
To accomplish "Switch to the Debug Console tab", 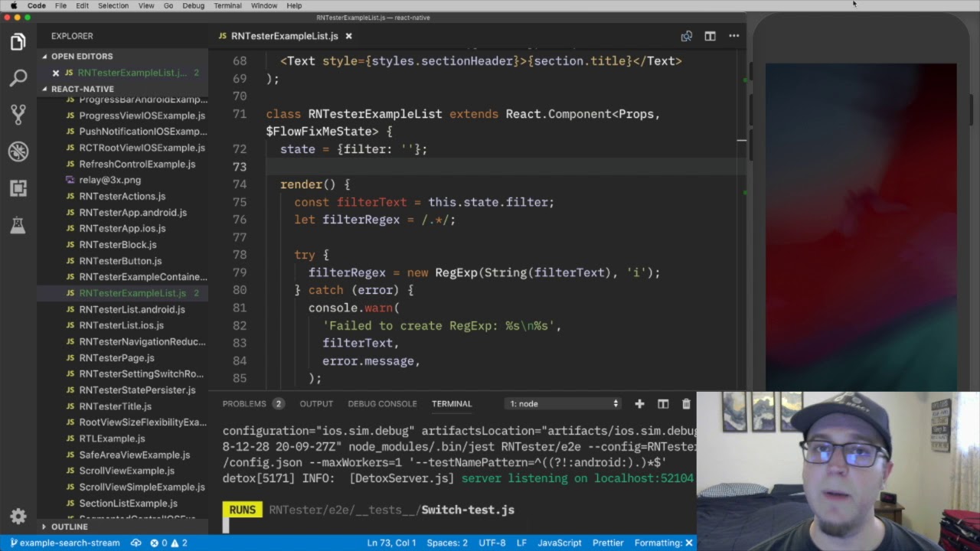I will (382, 403).
